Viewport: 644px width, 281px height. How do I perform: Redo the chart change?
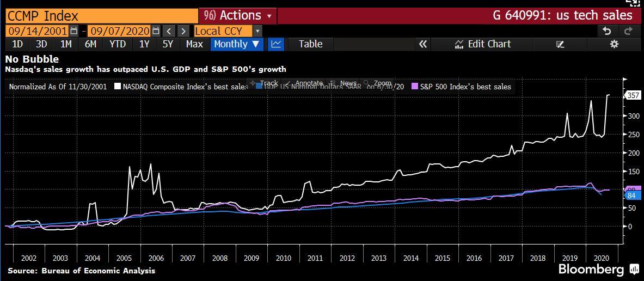pos(628,31)
